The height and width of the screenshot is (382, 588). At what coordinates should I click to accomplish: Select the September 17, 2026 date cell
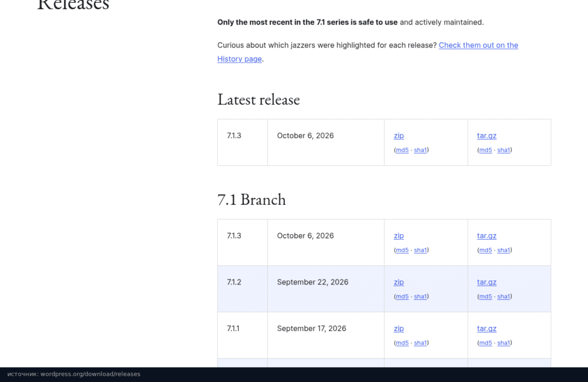(x=326, y=335)
